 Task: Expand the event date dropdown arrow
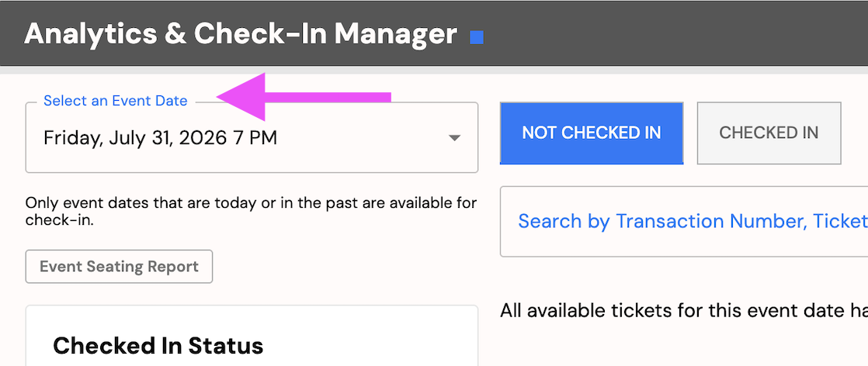tap(454, 138)
